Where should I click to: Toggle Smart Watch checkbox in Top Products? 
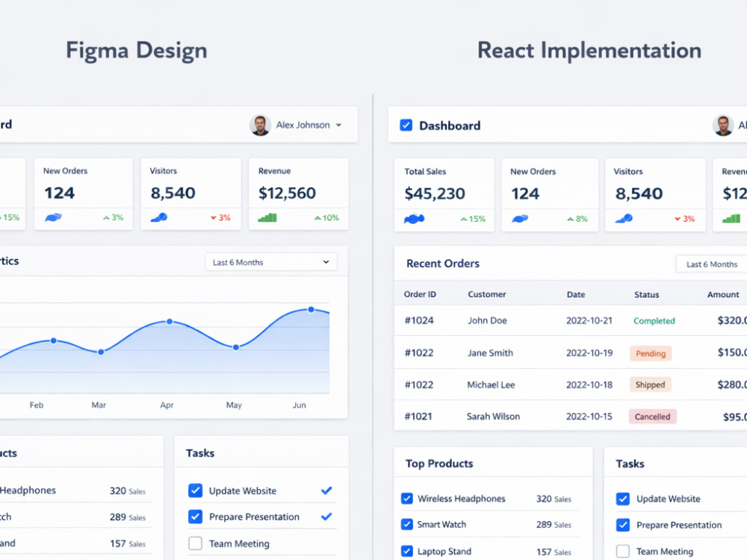pos(407,524)
